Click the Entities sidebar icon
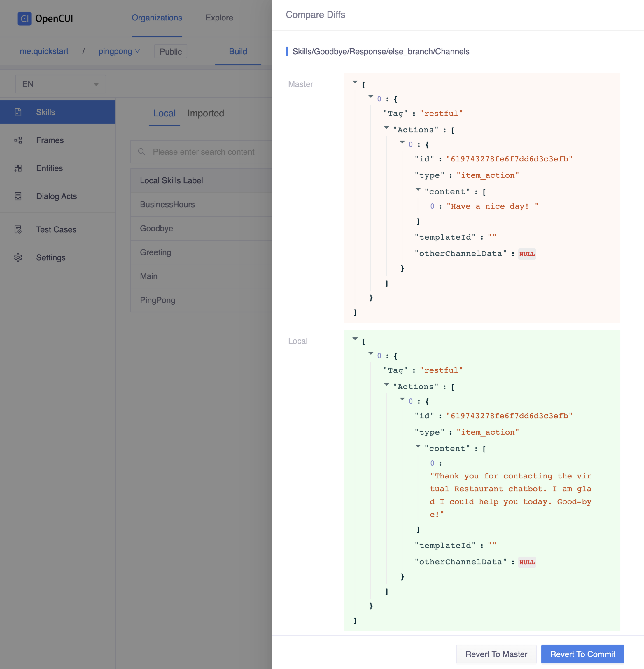This screenshot has width=644, height=669. (18, 168)
